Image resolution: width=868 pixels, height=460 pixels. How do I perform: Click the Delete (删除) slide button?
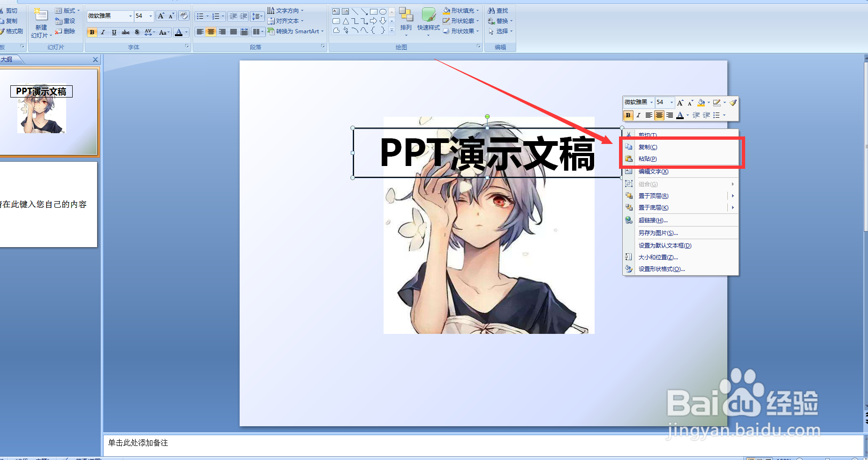(65, 31)
